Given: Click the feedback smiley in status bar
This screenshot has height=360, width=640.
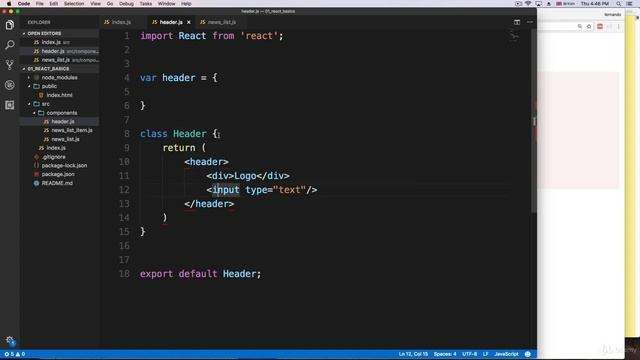Looking at the screenshot, I should (x=527, y=354).
